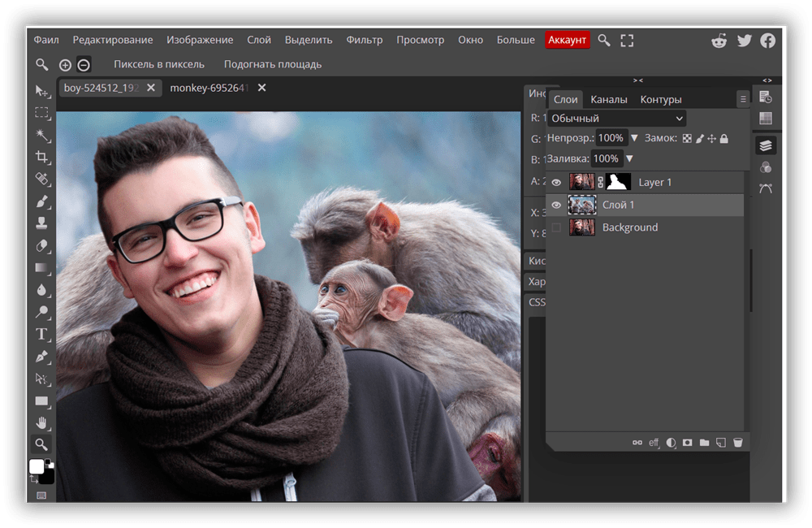Screen dimensions: 812x528
Task: Choose the Type (T) tool
Action: tap(41, 334)
